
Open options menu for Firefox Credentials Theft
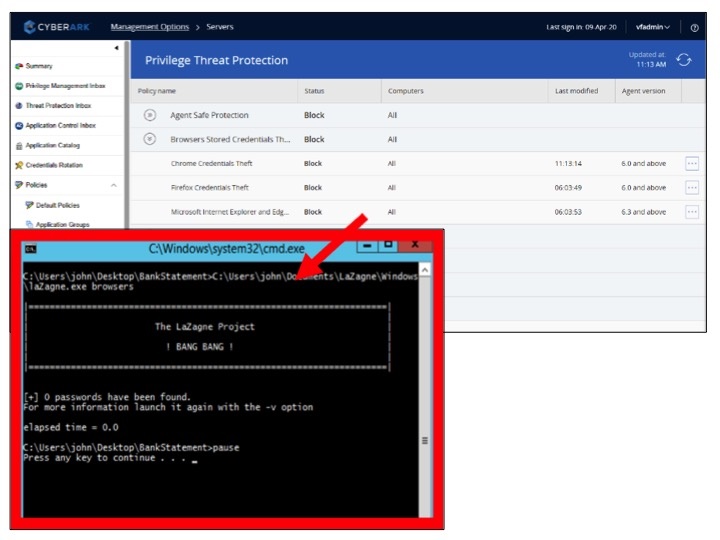point(692,187)
